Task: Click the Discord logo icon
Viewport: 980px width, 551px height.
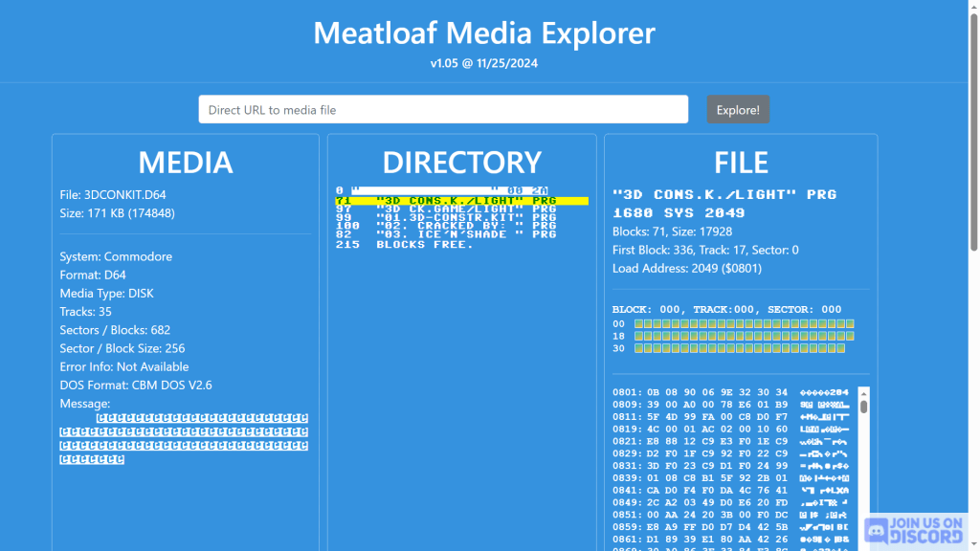Action: point(876,530)
